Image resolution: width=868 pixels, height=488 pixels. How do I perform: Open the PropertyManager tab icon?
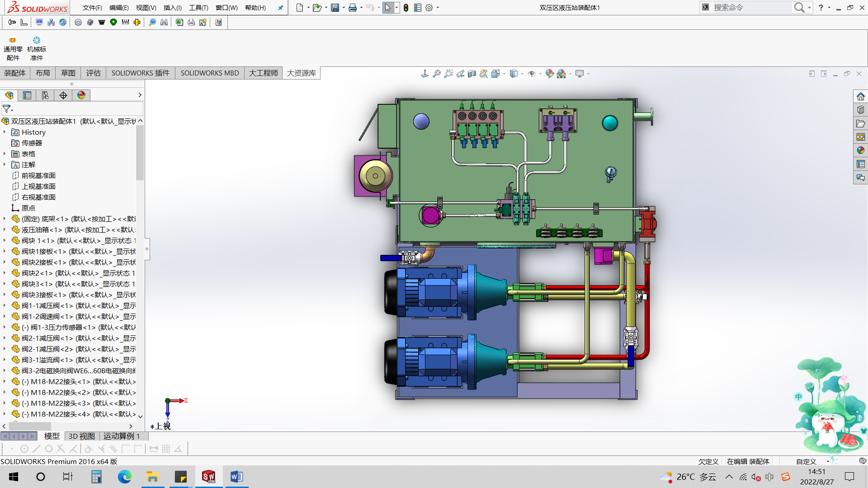point(27,95)
